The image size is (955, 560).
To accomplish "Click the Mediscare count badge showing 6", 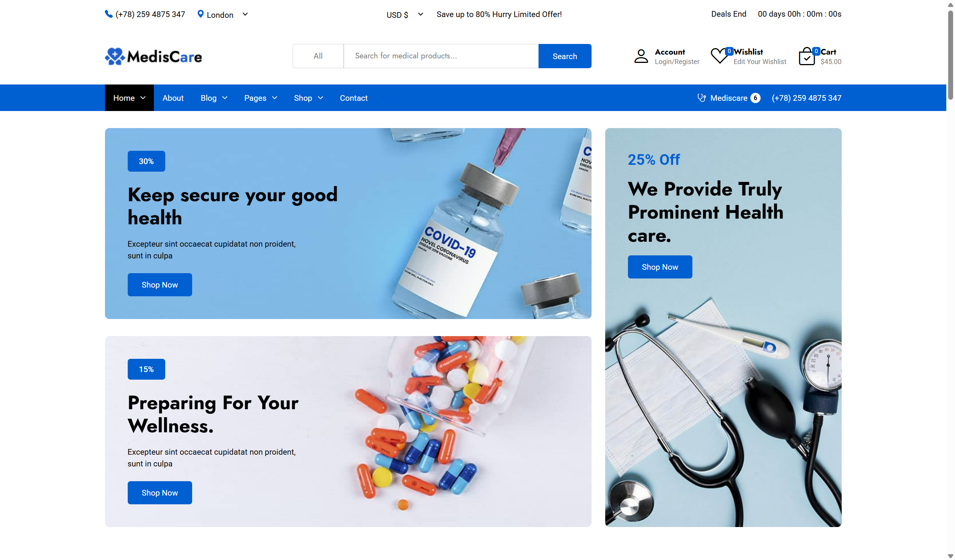I will [755, 98].
